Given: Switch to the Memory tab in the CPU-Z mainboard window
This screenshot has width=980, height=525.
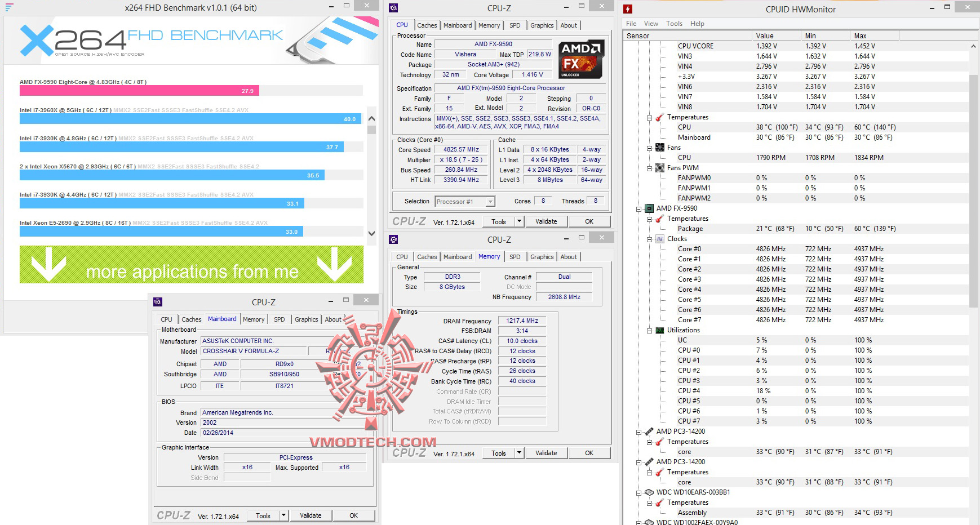Looking at the screenshot, I should pyautogui.click(x=254, y=319).
